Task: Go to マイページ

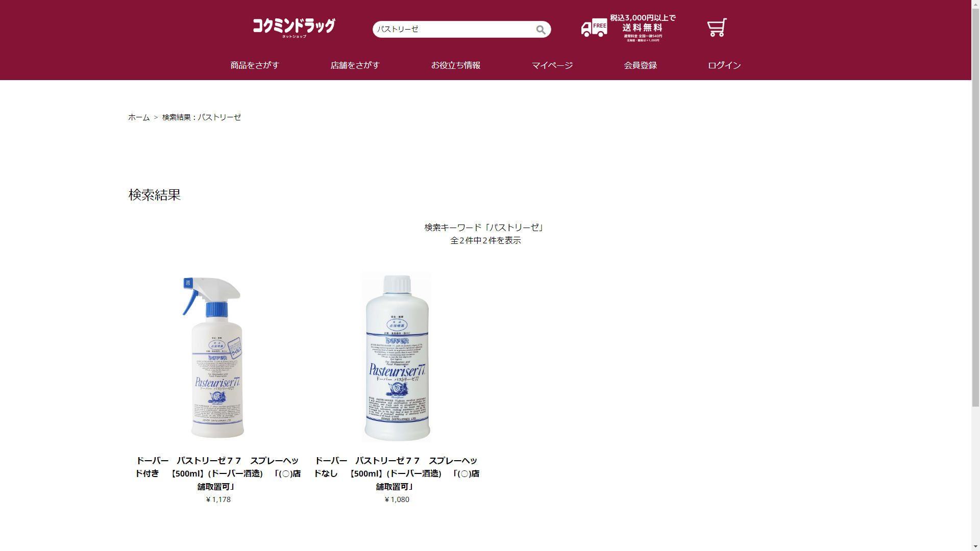Action: pos(552,65)
